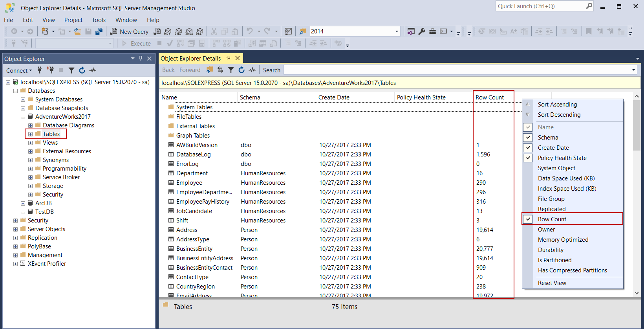Open the Tools menu
The image size is (644, 329).
coord(99,20)
